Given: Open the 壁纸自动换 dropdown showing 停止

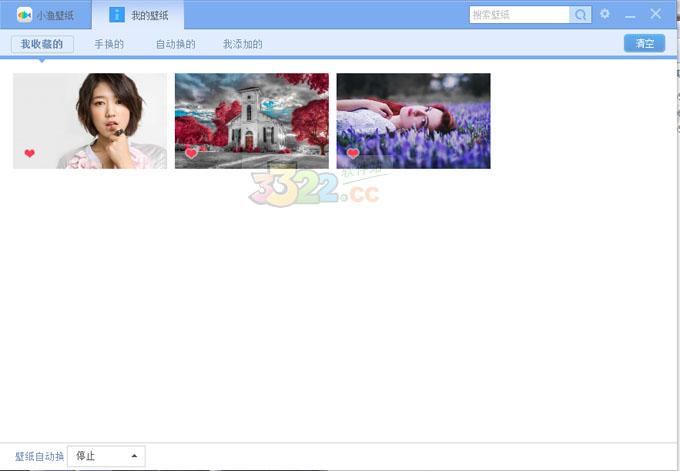Looking at the screenshot, I should (x=106, y=456).
